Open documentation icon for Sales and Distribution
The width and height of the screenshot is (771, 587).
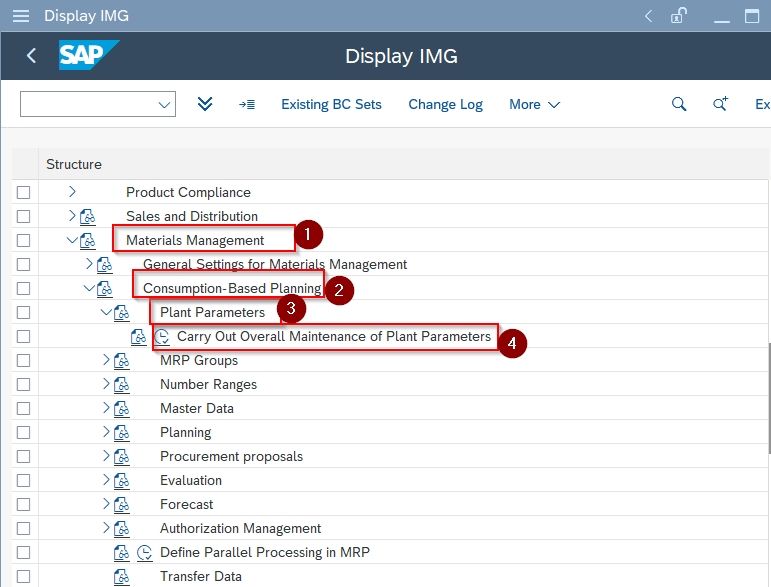click(88, 216)
